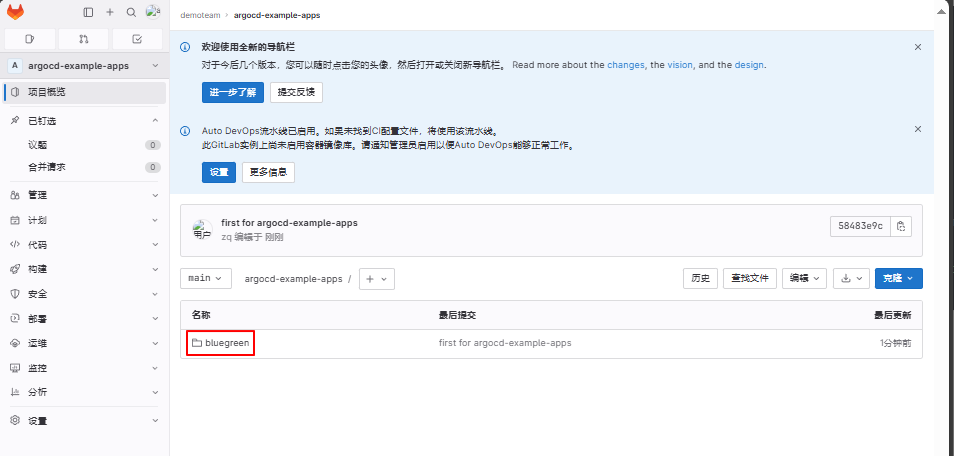Click the 查找文件 button
954x456 pixels.
click(750, 278)
